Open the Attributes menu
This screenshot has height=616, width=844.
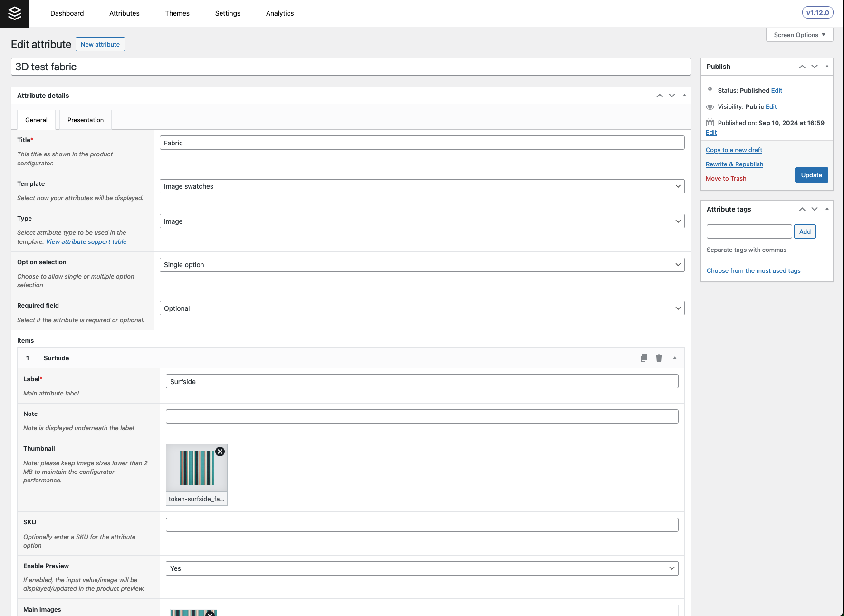pyautogui.click(x=125, y=13)
